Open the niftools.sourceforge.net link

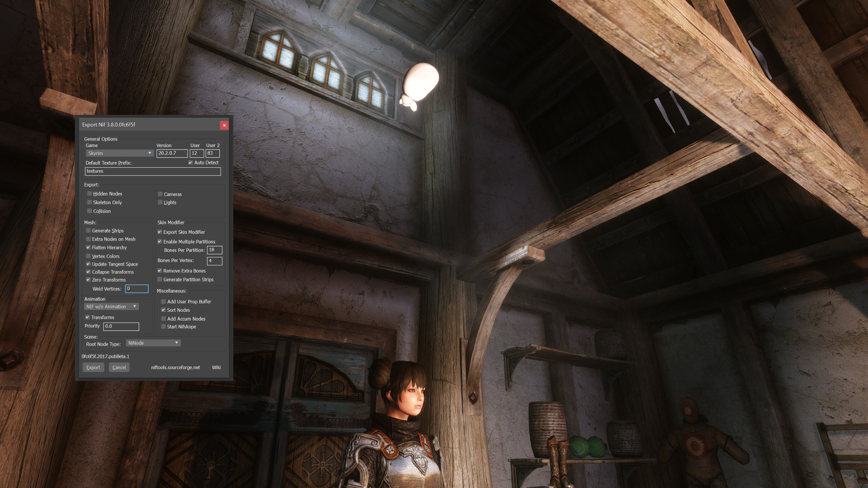tap(175, 367)
